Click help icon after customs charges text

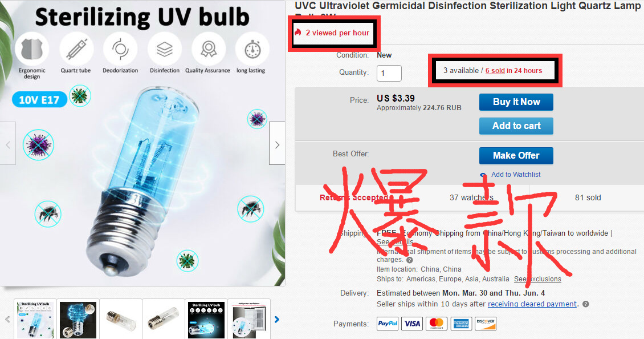click(x=410, y=260)
